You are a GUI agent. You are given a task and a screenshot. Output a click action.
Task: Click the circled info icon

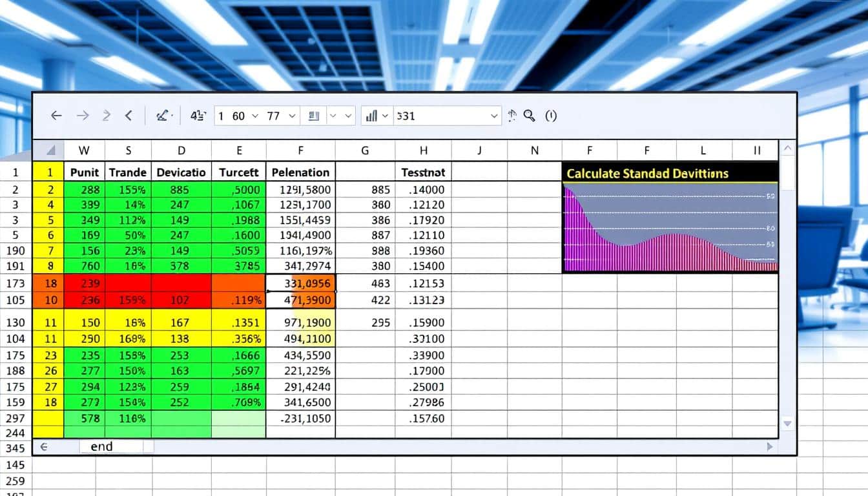click(x=550, y=116)
